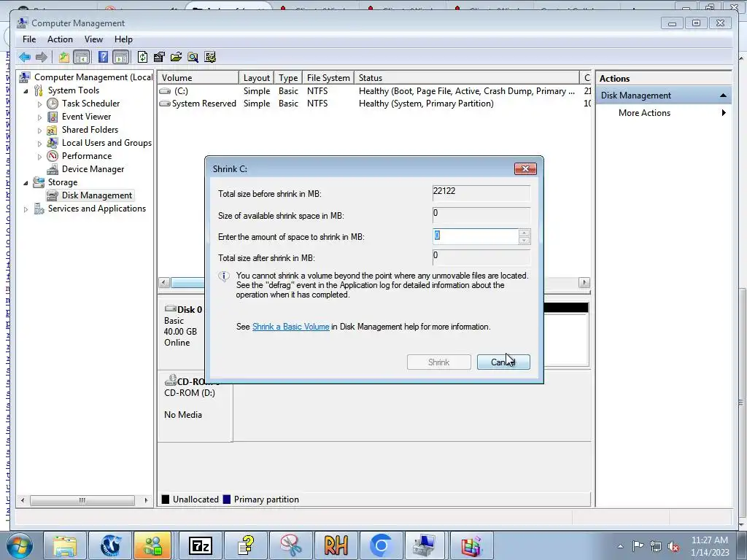Open Help via the blue question mark icon

coord(103,57)
